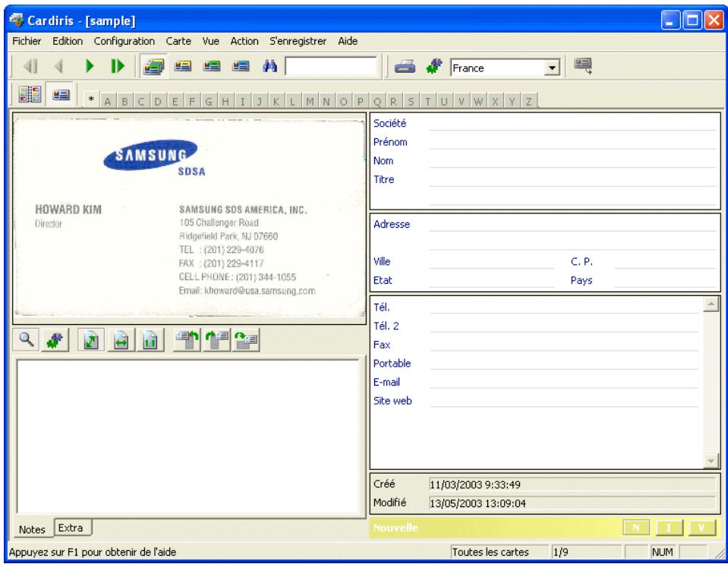Click the Titre input field
This screenshot has width=728, height=564.
(573, 179)
